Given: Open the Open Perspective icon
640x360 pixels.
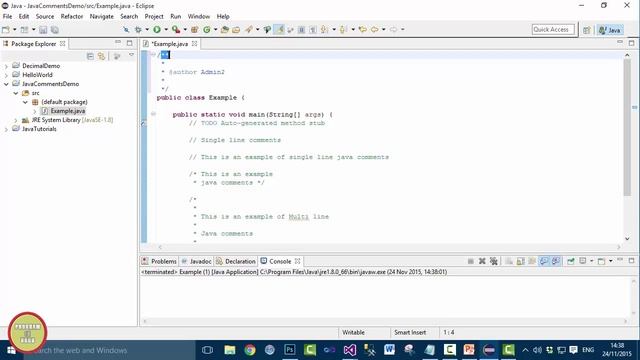Looking at the screenshot, I should (587, 30).
